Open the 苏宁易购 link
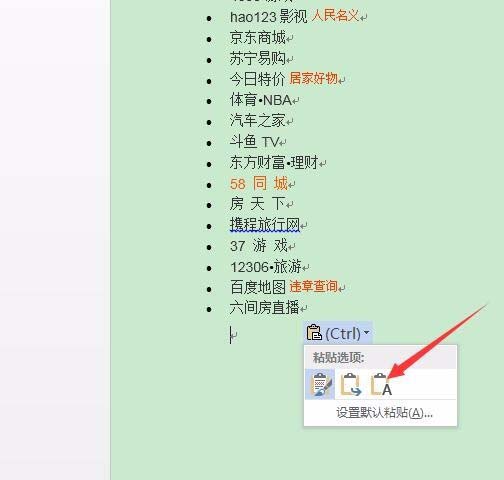The height and width of the screenshot is (480, 504). coord(258,58)
